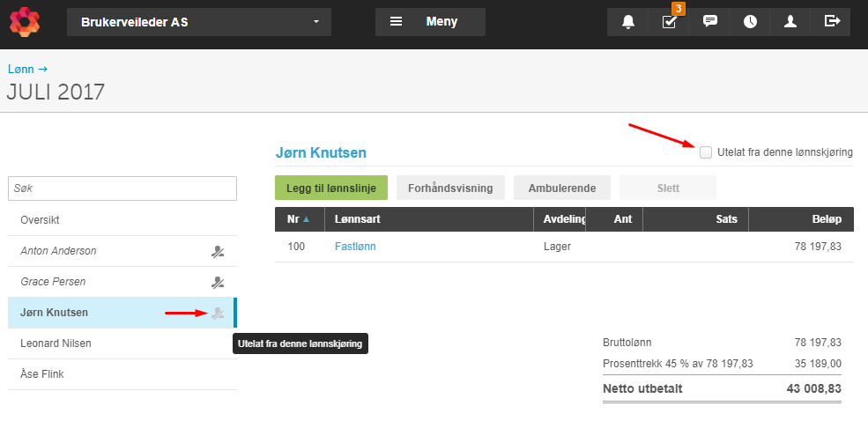Check 'Utelat fra denne lønnskjøring' checkbox

tap(706, 152)
